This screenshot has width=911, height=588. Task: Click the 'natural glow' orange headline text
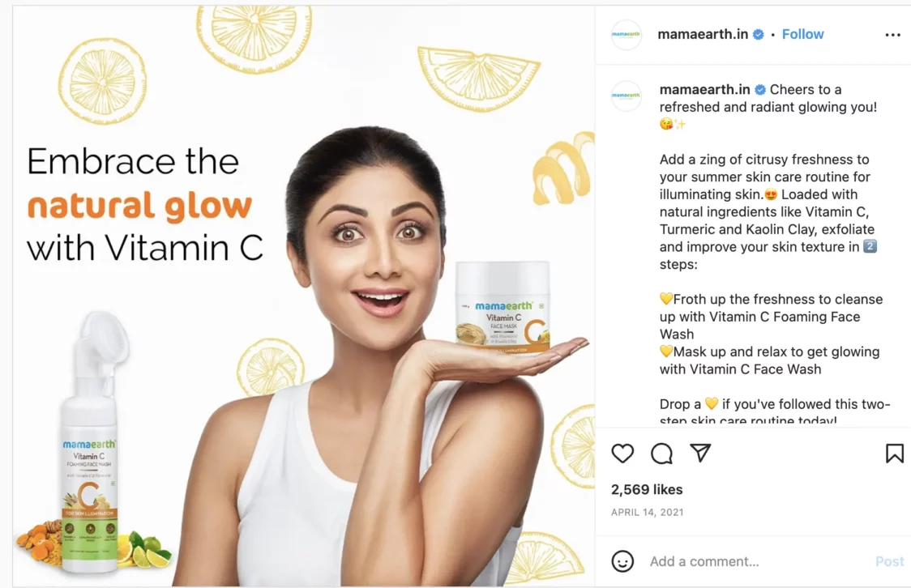139,206
